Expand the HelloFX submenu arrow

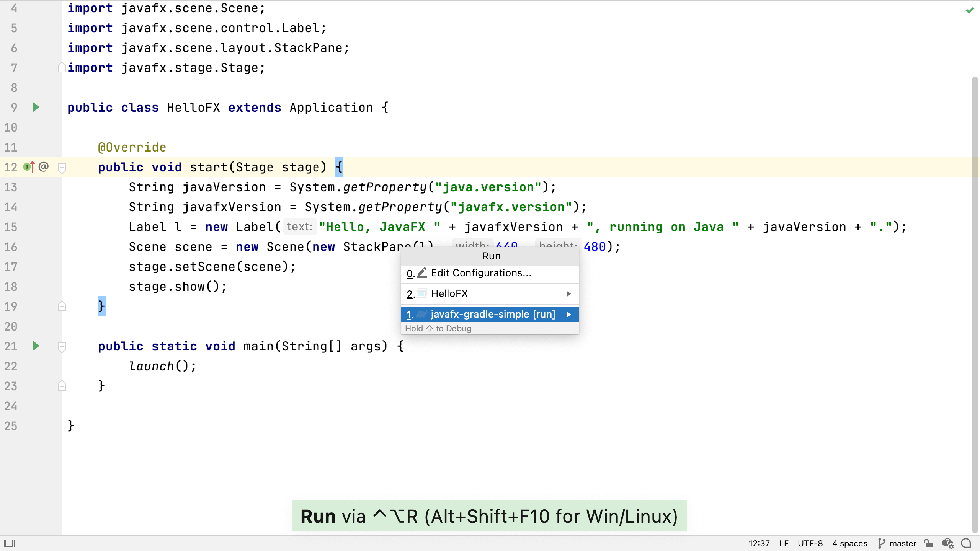(568, 294)
